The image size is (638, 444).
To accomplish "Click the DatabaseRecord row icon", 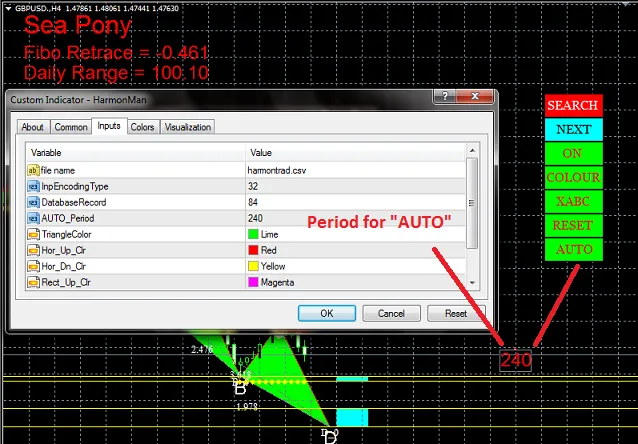I will [x=33, y=202].
